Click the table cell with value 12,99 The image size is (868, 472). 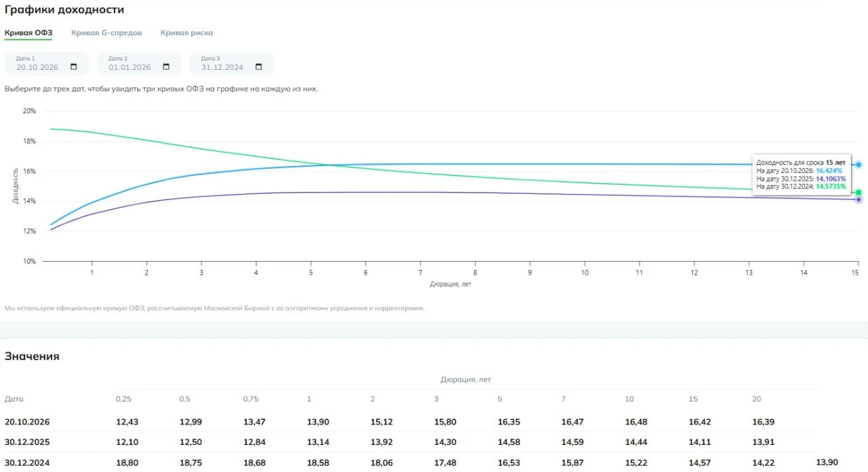pos(191,422)
